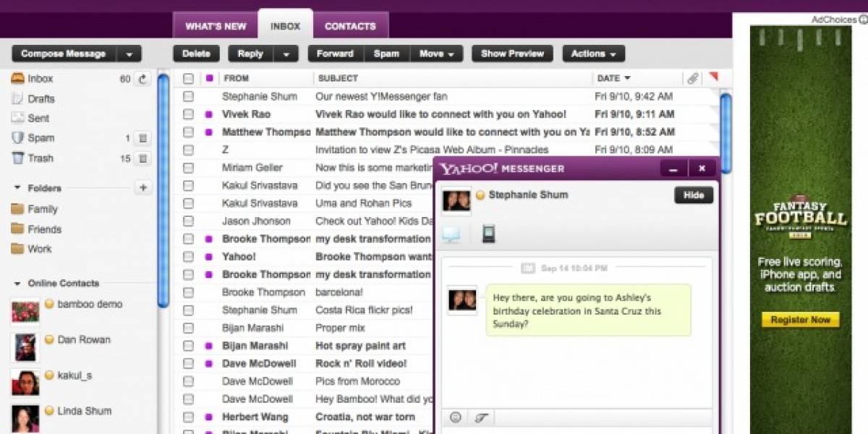Click the attachment paperclip column icon
Screen dimensions: 868x434
[692, 78]
